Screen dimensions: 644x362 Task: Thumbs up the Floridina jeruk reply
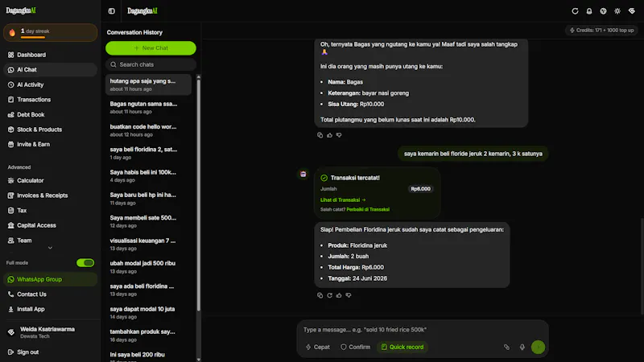(x=339, y=295)
